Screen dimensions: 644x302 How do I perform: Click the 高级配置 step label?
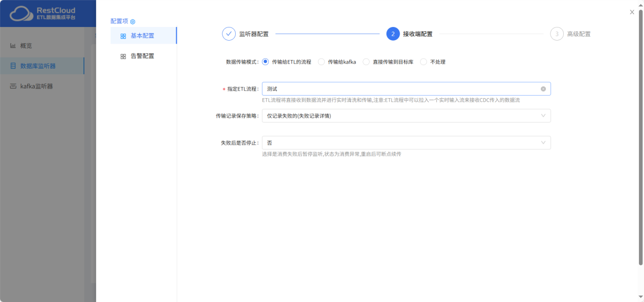click(579, 34)
